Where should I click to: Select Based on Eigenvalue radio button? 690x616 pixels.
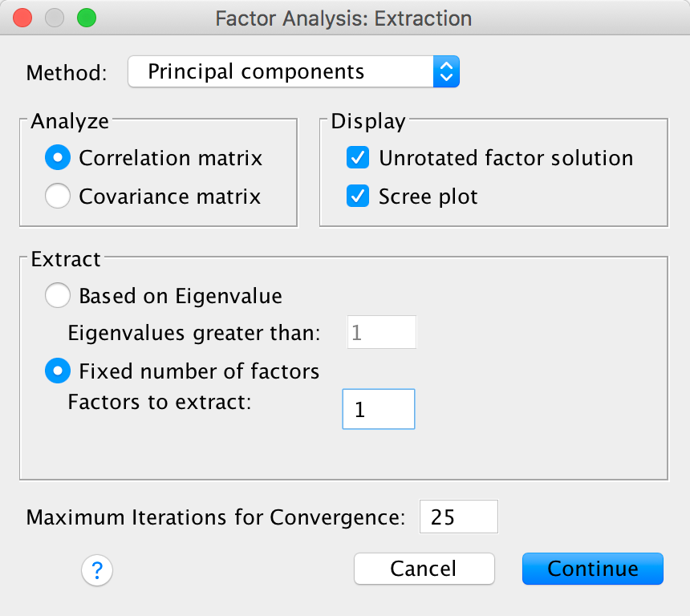tap(58, 297)
